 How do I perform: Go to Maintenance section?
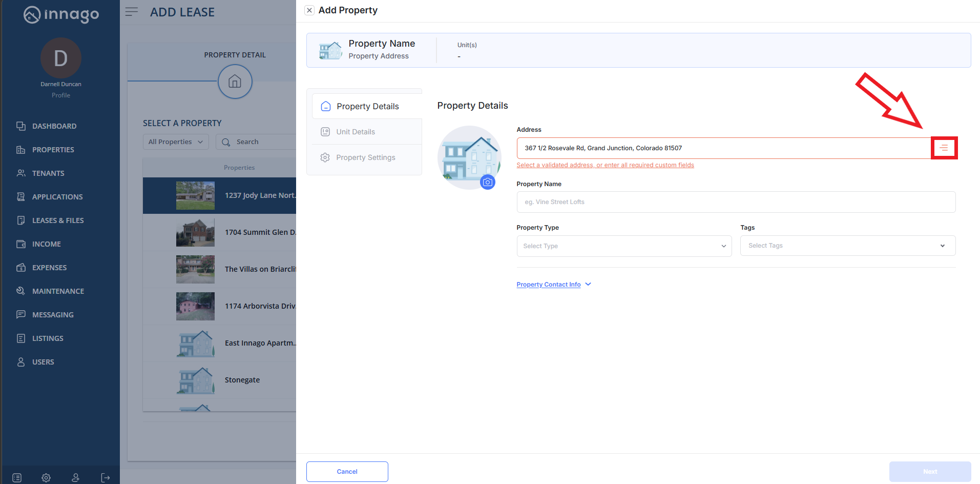58,291
